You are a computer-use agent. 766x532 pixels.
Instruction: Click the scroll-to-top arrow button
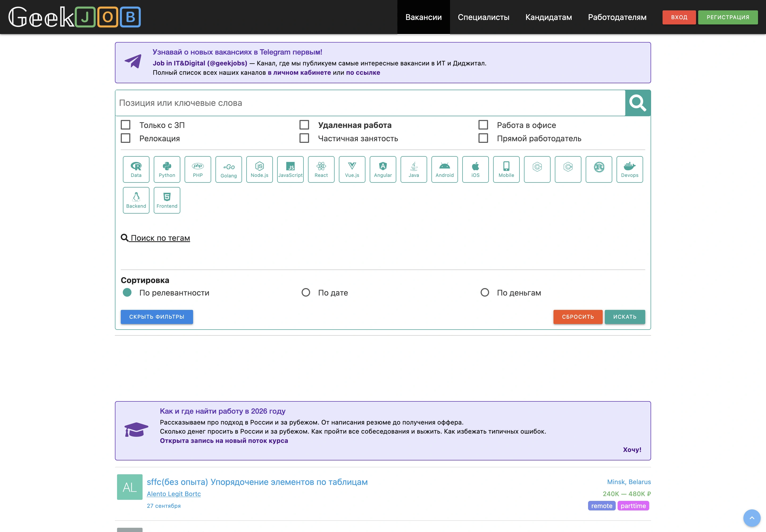click(752, 518)
